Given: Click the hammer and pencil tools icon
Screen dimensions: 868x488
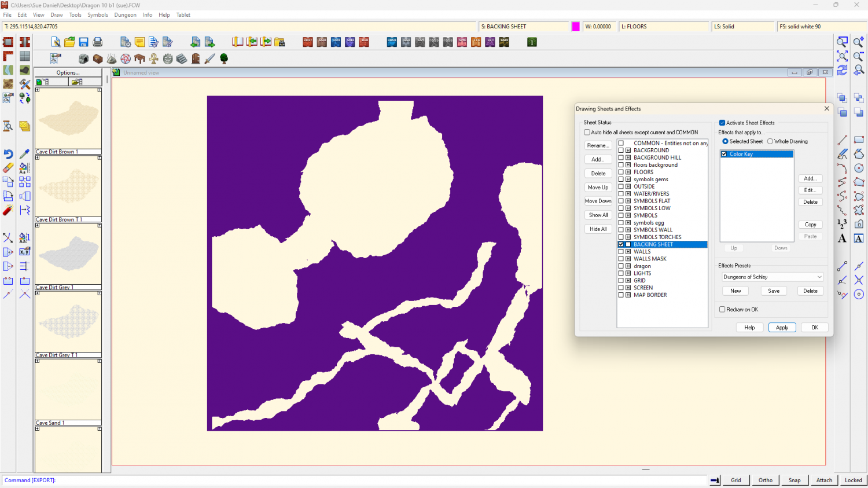Looking at the screenshot, I should [x=24, y=84].
